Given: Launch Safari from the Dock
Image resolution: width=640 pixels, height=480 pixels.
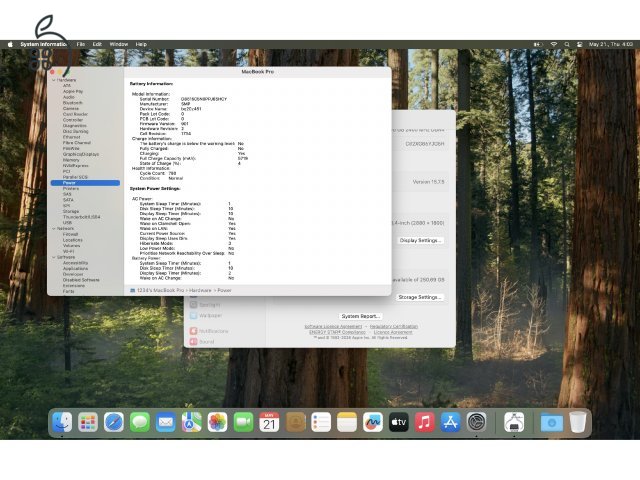Looking at the screenshot, I should point(114,422).
